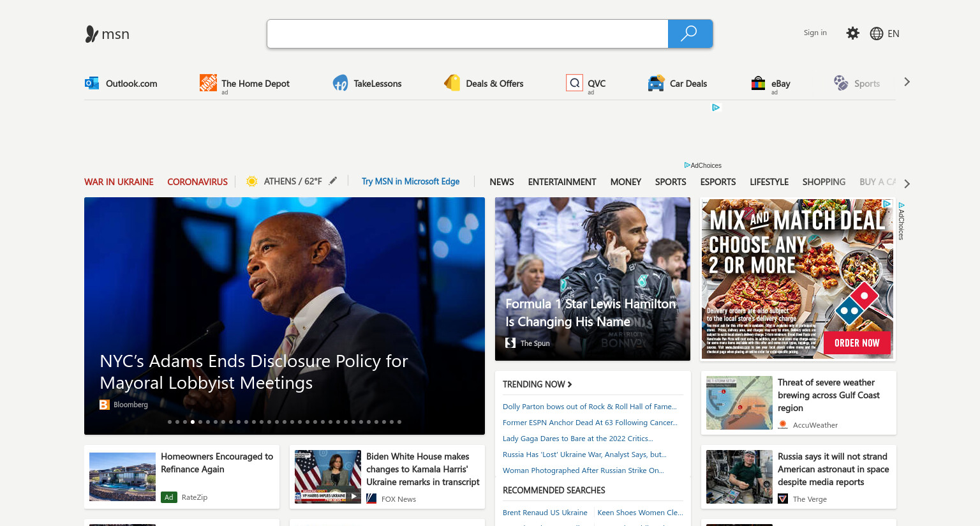This screenshot has height=526, width=980.
Task: Click the small blue ad triangle icon
Action: click(716, 107)
